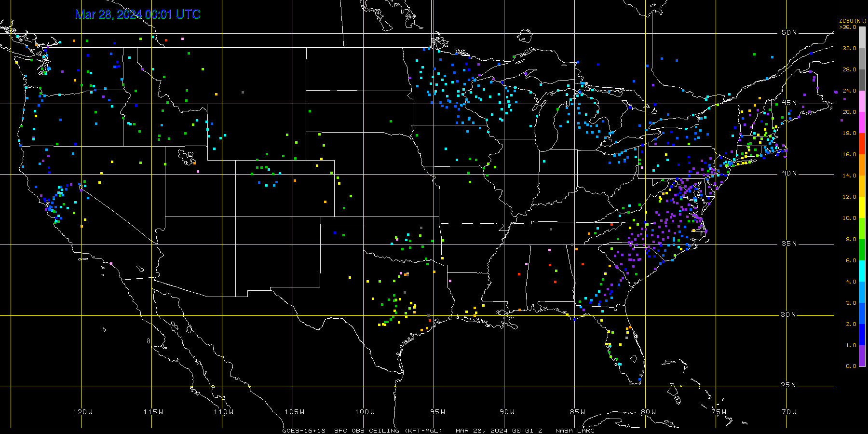The image size is (868, 434).
Task: Pick the light grey top segment of the scale
Action: pos(862,38)
